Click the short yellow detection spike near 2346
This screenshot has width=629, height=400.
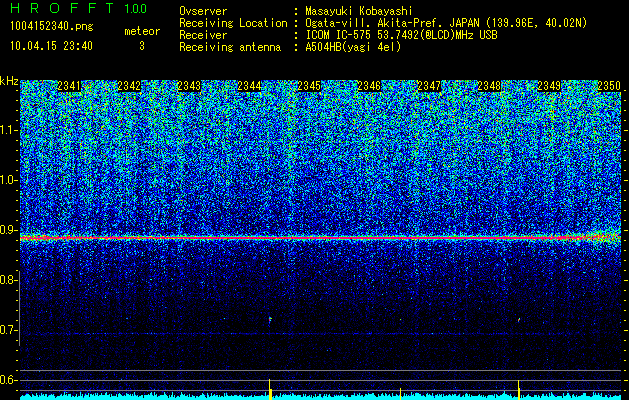pyautogui.click(x=400, y=394)
